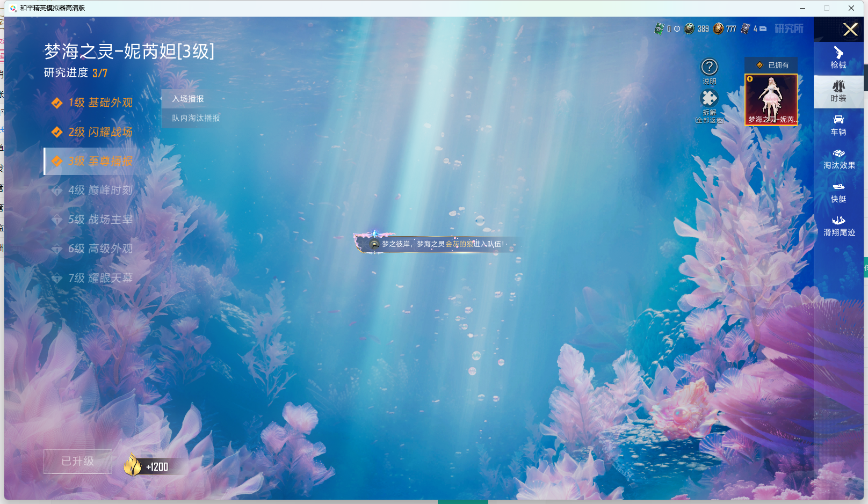
Task: Switch to the 队内淘汰播报 tab
Action: (x=196, y=118)
